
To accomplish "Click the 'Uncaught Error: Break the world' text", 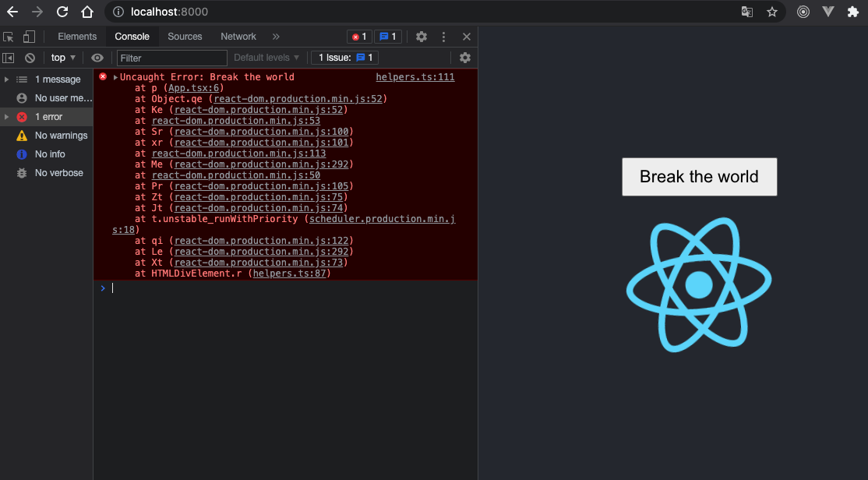I will click(207, 77).
